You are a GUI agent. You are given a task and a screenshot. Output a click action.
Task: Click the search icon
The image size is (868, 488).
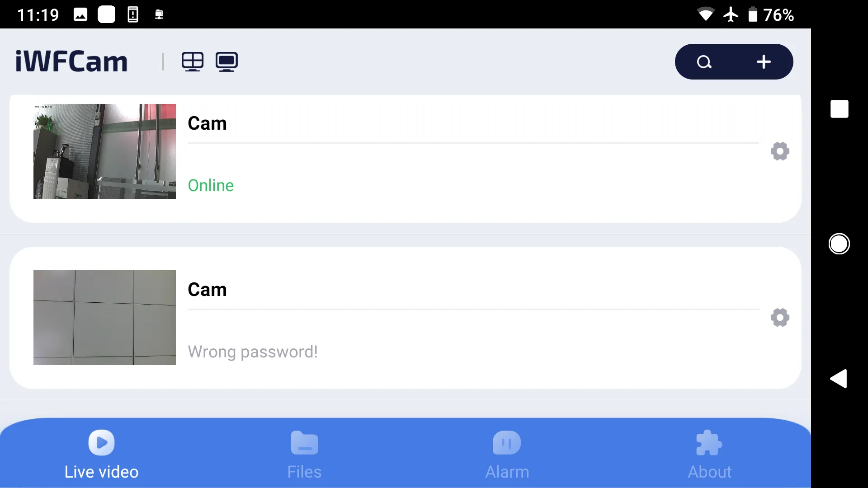coord(705,61)
